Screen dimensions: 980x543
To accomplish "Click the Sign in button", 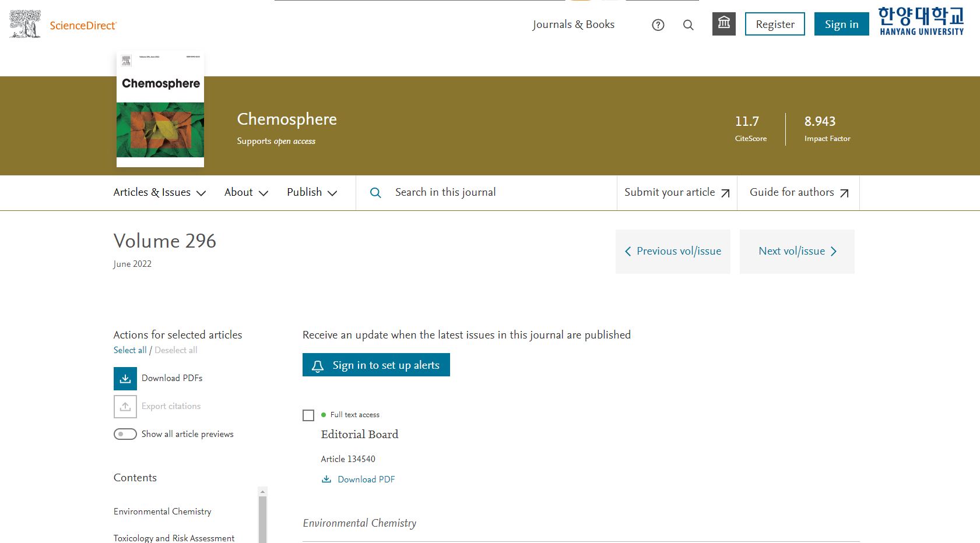I will click(x=841, y=24).
